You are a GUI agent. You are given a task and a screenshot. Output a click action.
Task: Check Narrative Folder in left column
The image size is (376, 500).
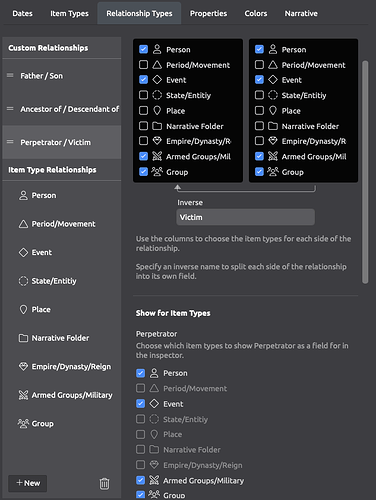pos(143,126)
